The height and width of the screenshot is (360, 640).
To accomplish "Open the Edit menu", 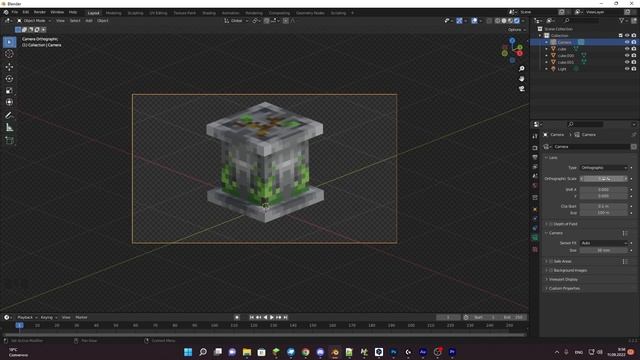I will click(26, 12).
